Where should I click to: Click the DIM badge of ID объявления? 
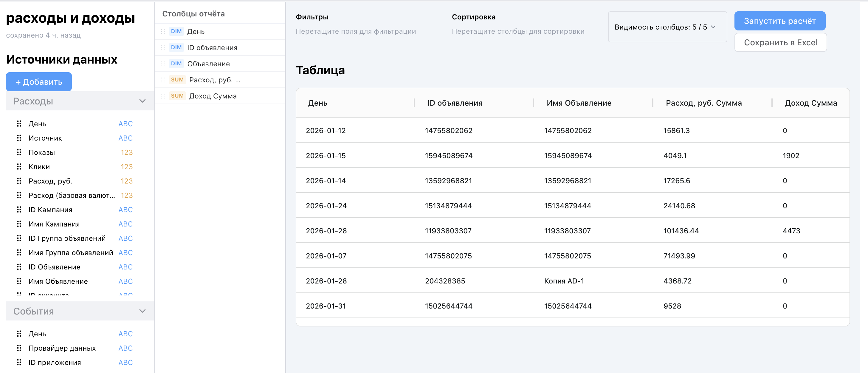point(176,47)
